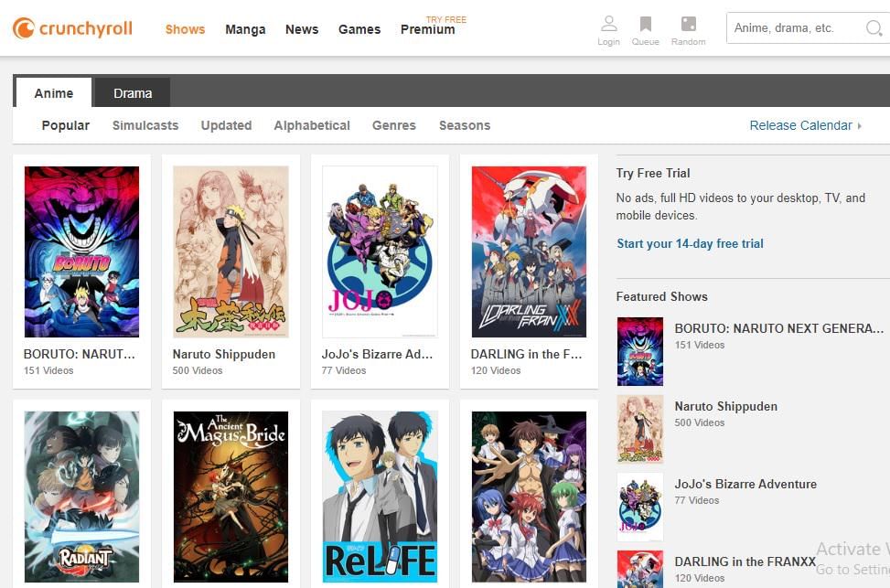Screen dimensions: 890x588
Task: Select The Ancient Magus' Bride poster
Action: click(x=231, y=497)
